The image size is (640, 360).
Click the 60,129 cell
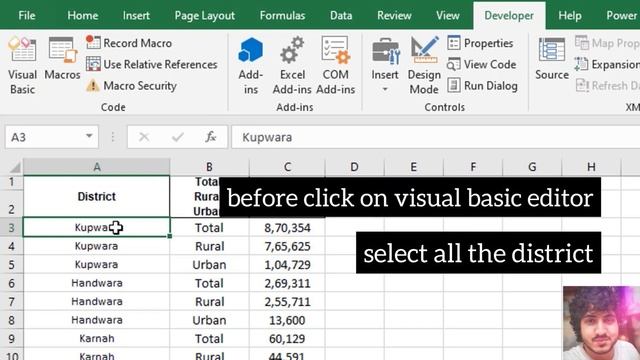(287, 338)
